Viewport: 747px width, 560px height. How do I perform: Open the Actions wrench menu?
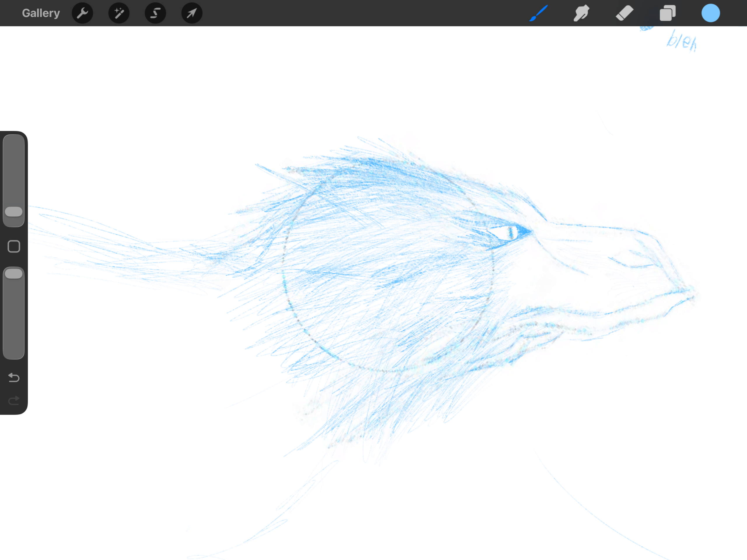(x=82, y=13)
